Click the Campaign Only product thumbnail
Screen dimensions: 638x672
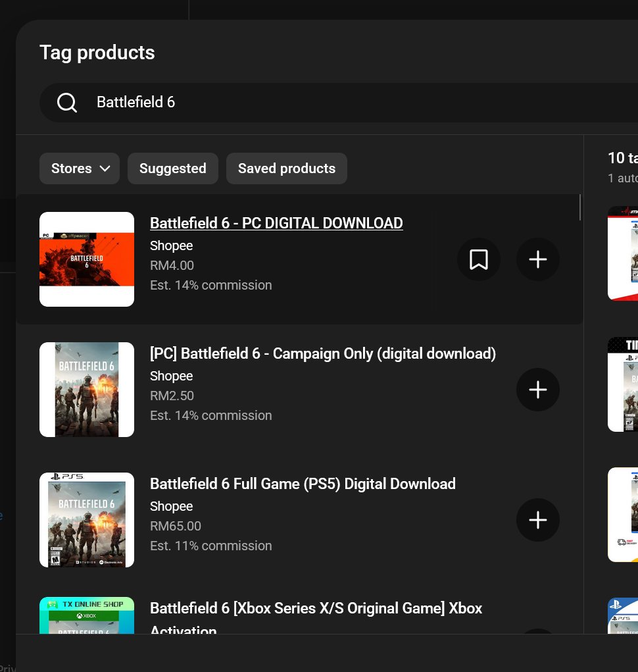point(87,390)
